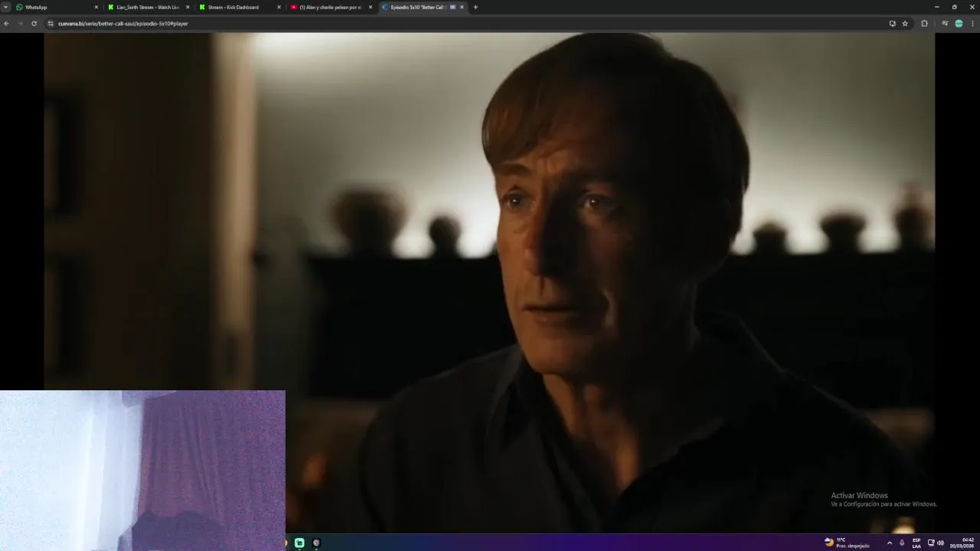This screenshot has height=551, width=980.
Task: Click install/cast icon in address bar
Action: click(x=892, y=24)
